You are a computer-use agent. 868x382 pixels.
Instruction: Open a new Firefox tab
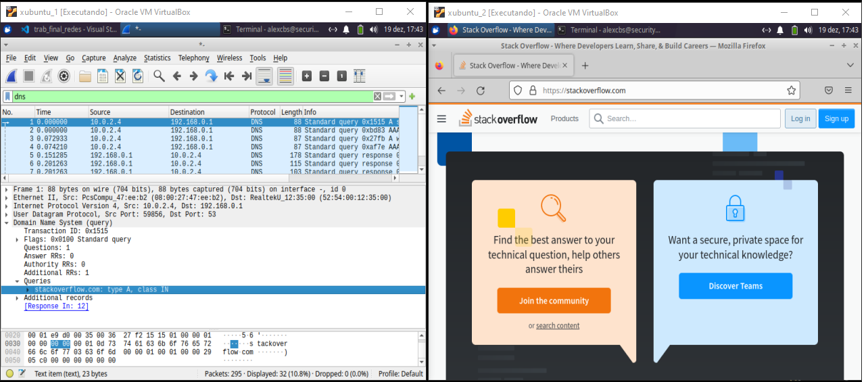tap(585, 66)
